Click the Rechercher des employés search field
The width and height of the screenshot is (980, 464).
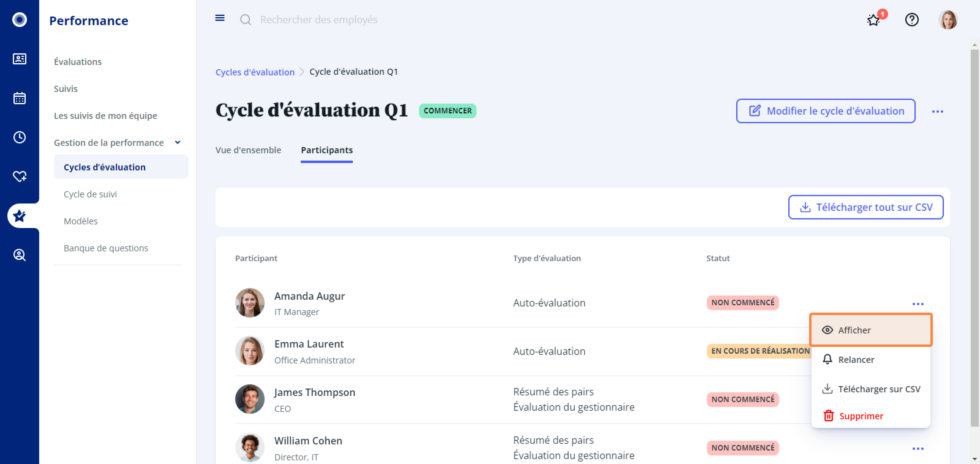(318, 20)
